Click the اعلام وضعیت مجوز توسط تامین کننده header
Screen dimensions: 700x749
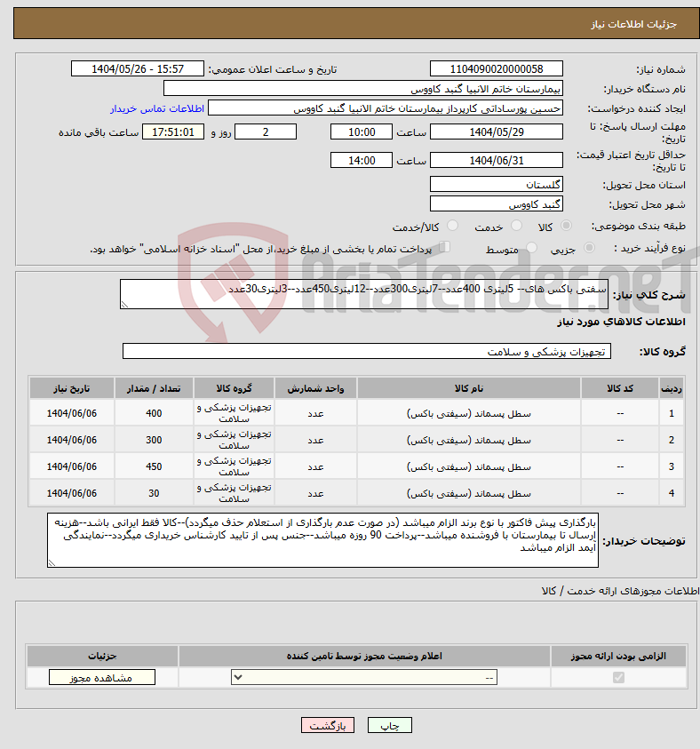tap(364, 656)
